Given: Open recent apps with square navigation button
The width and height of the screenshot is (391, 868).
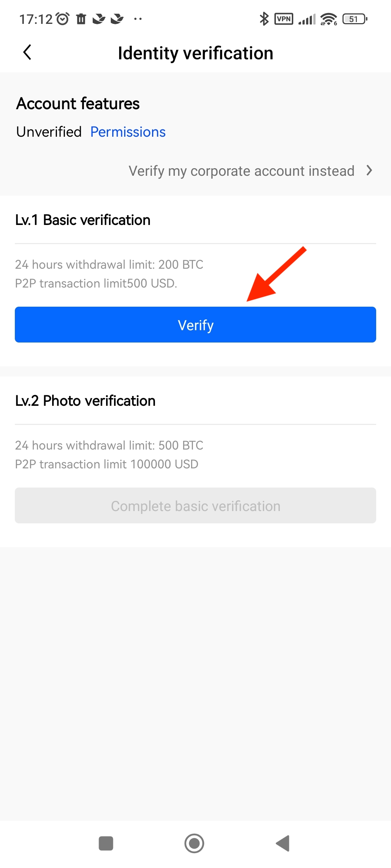Looking at the screenshot, I should click(106, 843).
